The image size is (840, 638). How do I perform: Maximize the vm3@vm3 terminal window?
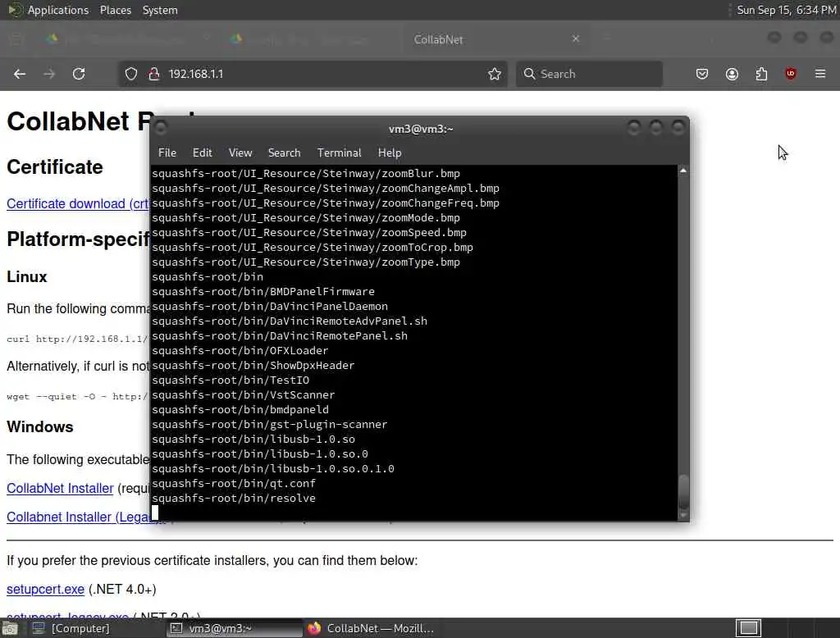[x=655, y=127]
